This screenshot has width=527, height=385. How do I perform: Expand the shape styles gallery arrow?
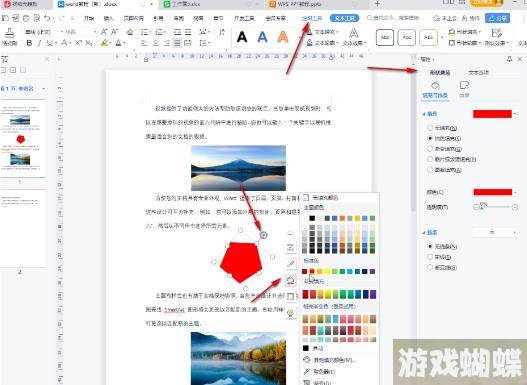pos(442,37)
